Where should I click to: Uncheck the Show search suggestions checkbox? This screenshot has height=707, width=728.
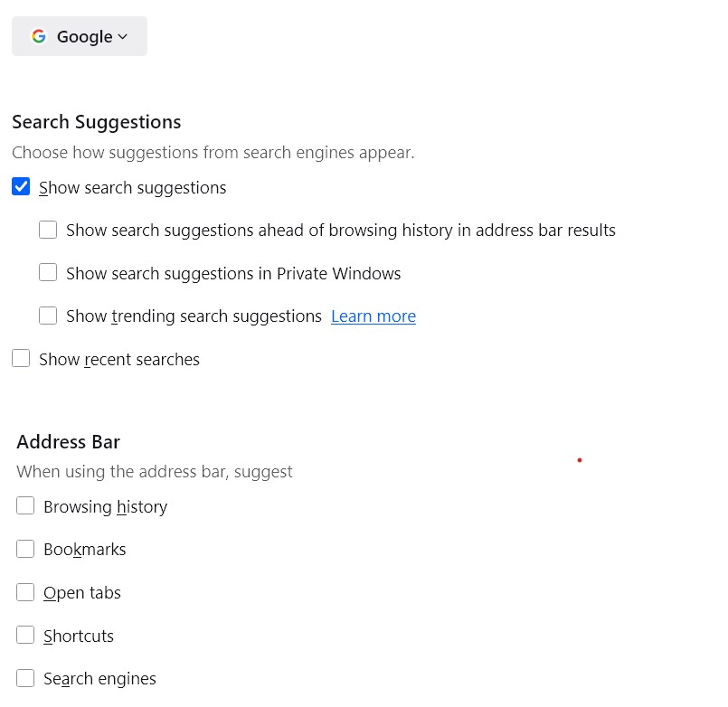click(x=21, y=186)
